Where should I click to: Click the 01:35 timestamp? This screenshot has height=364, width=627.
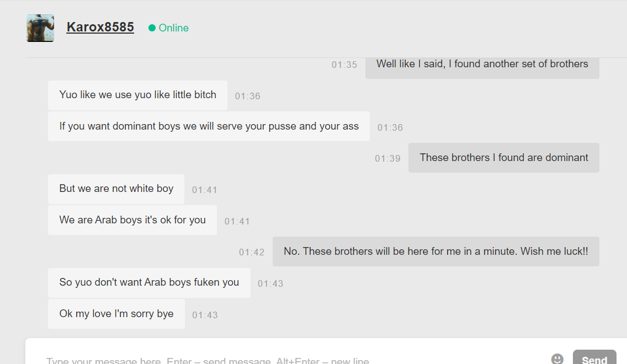click(x=344, y=65)
